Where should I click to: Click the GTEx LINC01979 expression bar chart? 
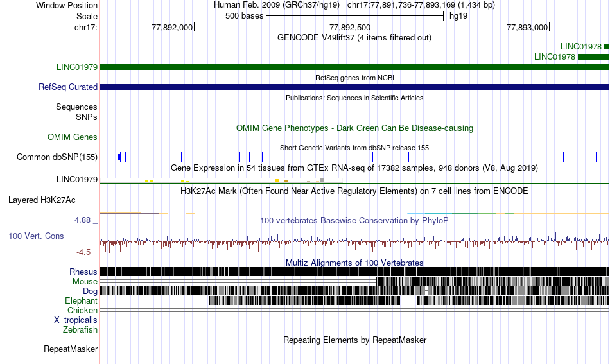(222, 180)
